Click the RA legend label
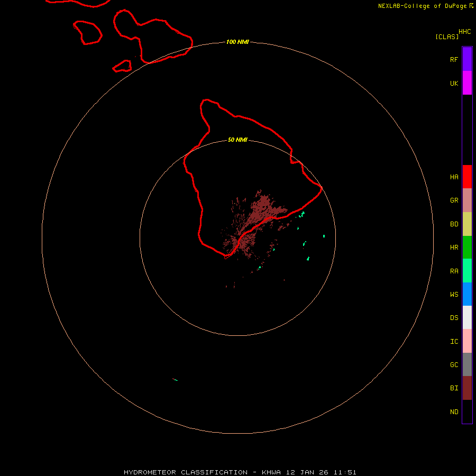476x476 pixels. click(454, 271)
